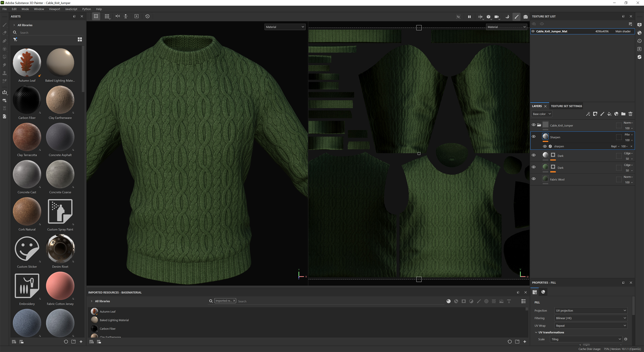Toggle visibility of the Sharpen layer
The width and height of the screenshot is (644, 352).
pyautogui.click(x=534, y=136)
